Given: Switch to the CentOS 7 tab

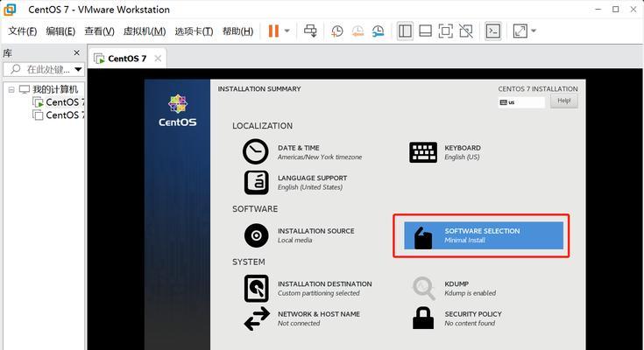Looking at the screenshot, I should click(127, 59).
